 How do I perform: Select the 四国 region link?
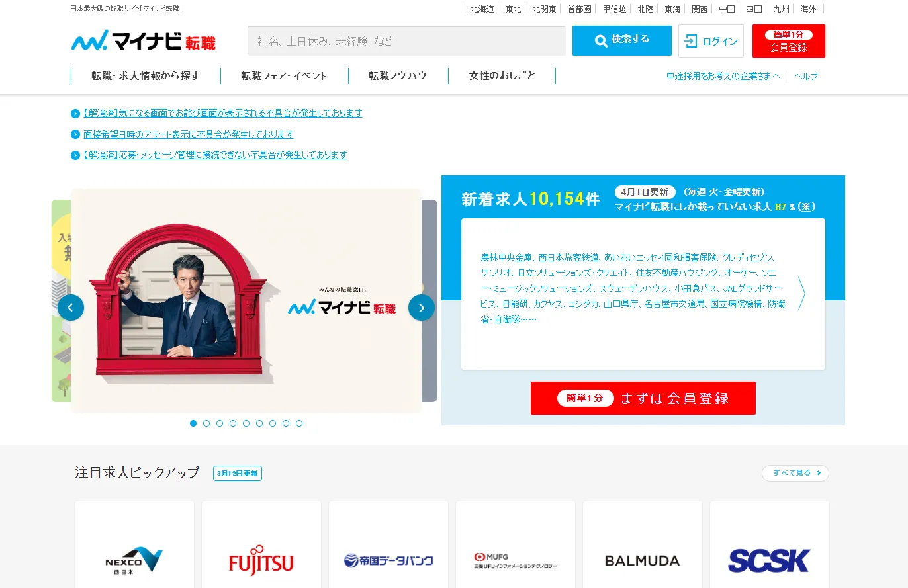pos(754,9)
